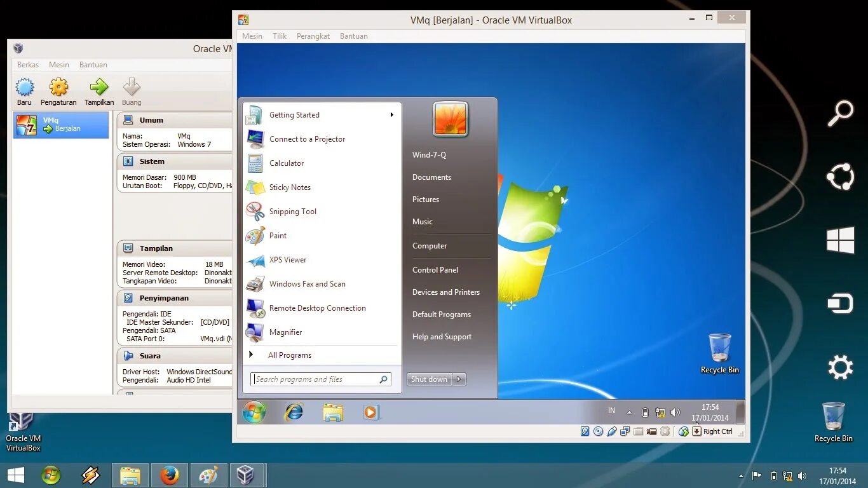
Task: Open Sticky Notes from the Start menu
Action: [322, 187]
